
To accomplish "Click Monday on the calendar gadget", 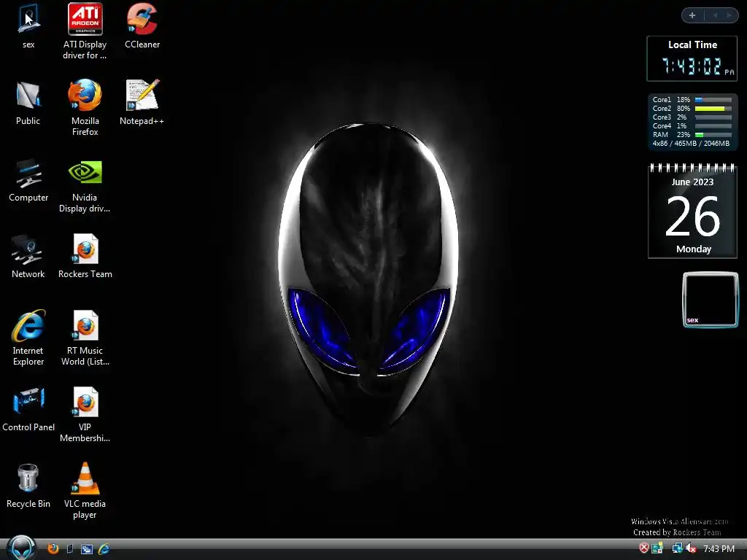I will click(694, 249).
